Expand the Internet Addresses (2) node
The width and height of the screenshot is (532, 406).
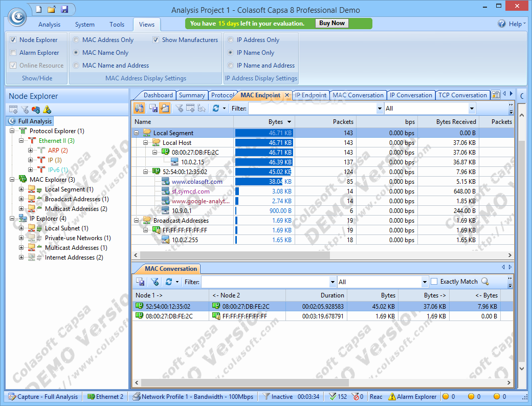[x=21, y=258]
